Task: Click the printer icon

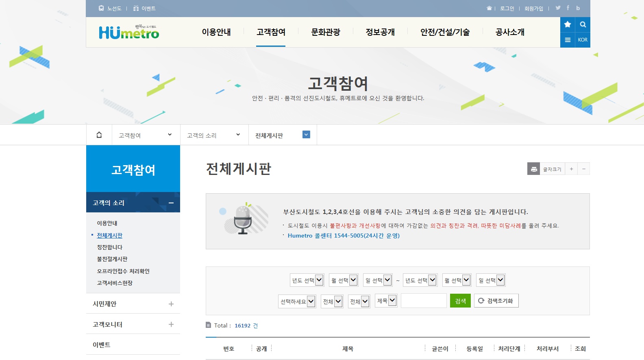Action: (x=534, y=169)
